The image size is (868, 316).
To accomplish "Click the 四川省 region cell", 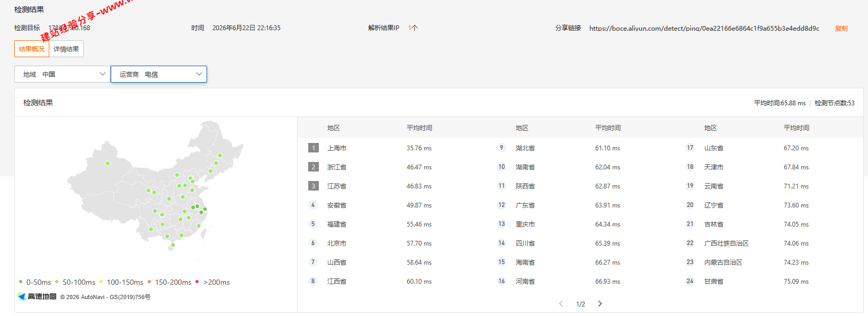I will coord(525,243).
